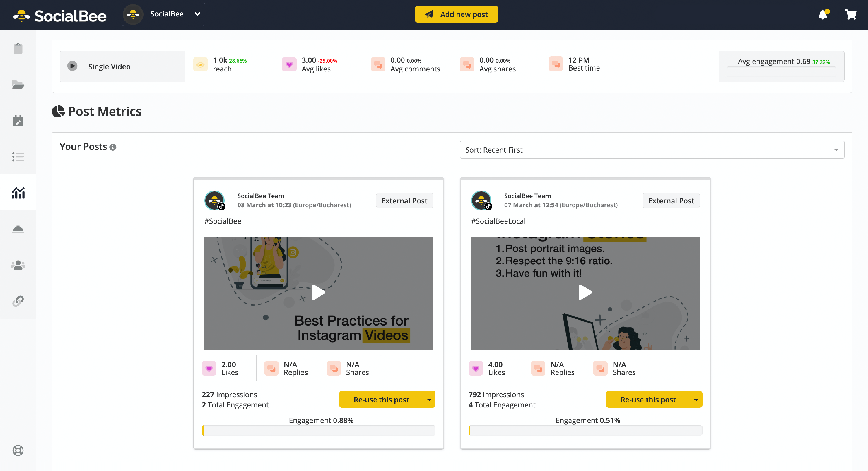Open the Sort: Recent First dropdown
Viewport: 868px width, 471px height.
coord(652,150)
